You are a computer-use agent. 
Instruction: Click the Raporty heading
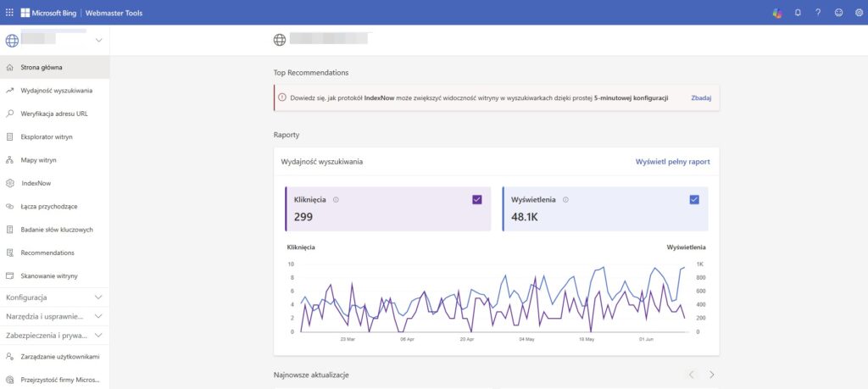(x=287, y=135)
